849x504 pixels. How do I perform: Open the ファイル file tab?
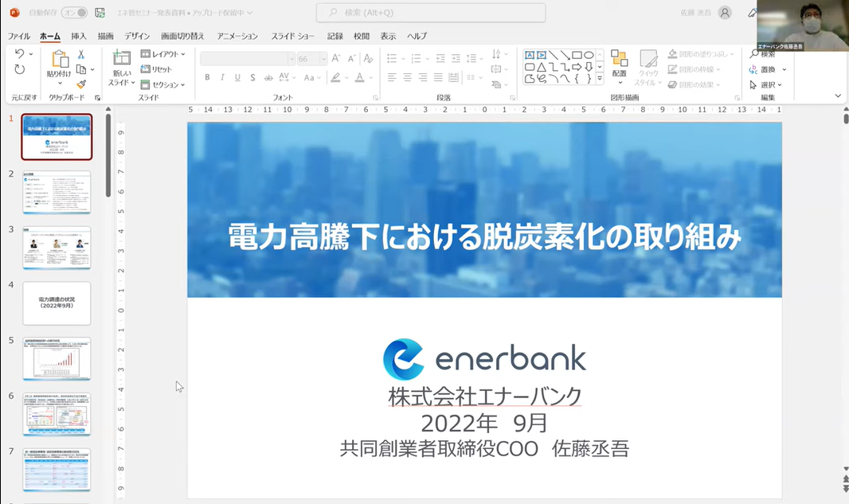19,37
